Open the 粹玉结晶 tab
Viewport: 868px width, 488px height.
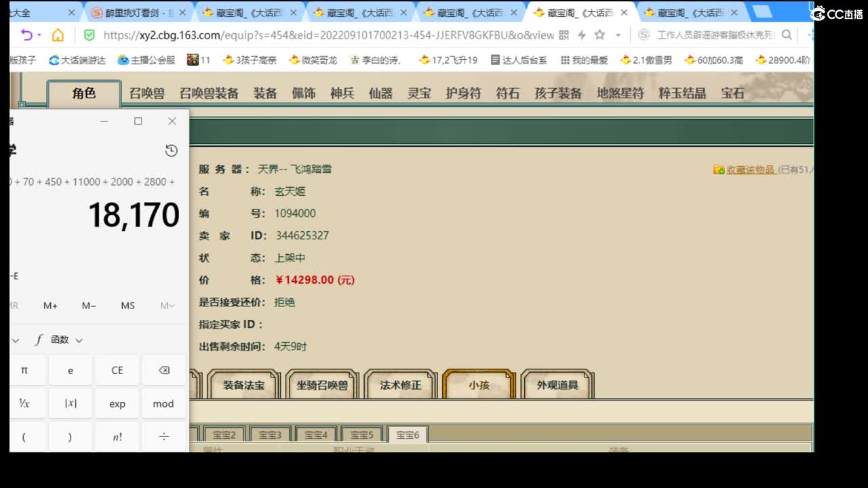pos(682,94)
